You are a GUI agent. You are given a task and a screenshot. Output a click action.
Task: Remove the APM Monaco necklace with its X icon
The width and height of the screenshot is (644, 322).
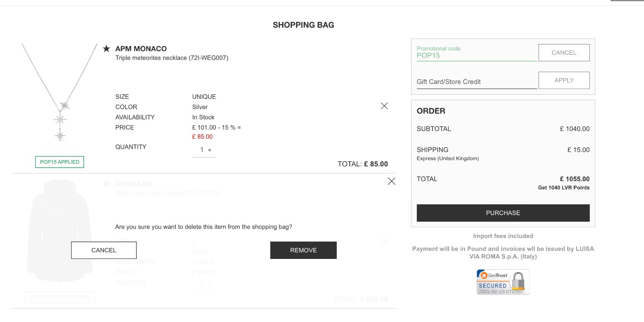384,106
